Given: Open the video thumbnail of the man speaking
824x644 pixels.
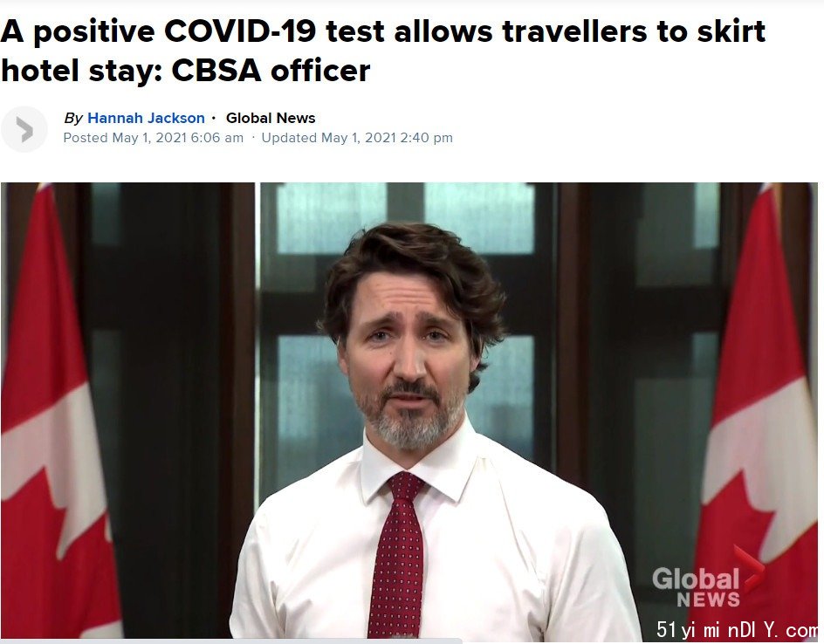Looking at the screenshot, I should coord(409,410).
